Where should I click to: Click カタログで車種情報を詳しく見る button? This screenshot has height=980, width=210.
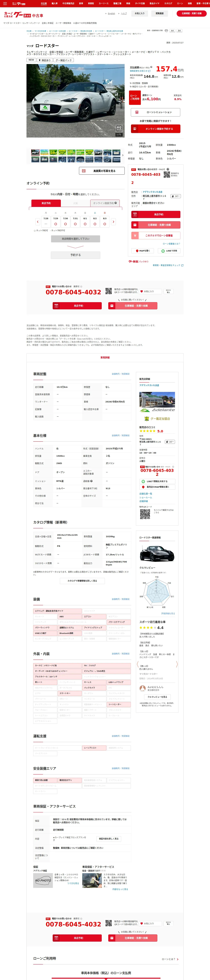[x=82, y=581]
